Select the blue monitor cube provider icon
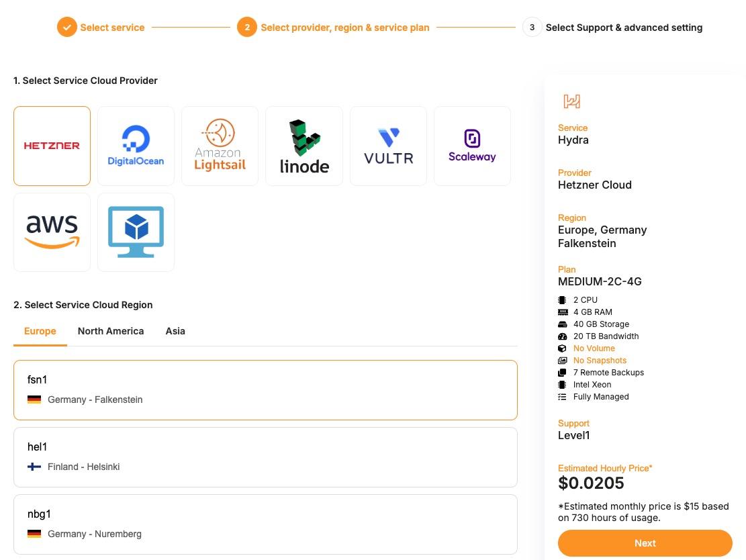The image size is (746, 560). [136, 232]
